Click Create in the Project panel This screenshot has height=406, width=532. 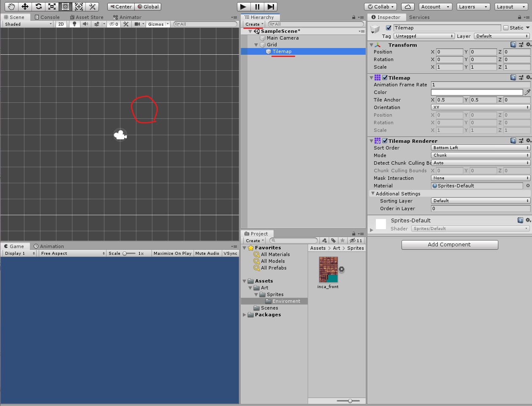254,240
